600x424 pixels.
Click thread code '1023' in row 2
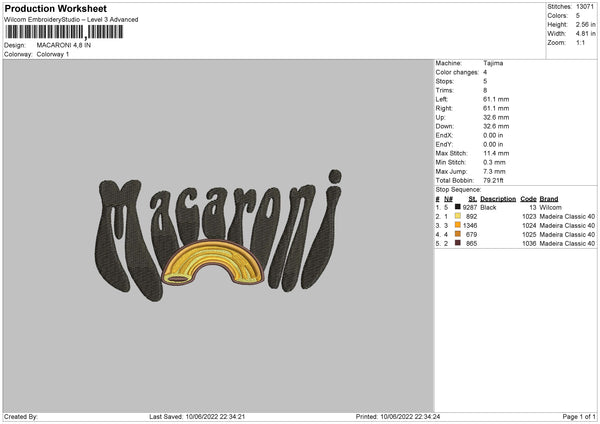click(x=529, y=217)
